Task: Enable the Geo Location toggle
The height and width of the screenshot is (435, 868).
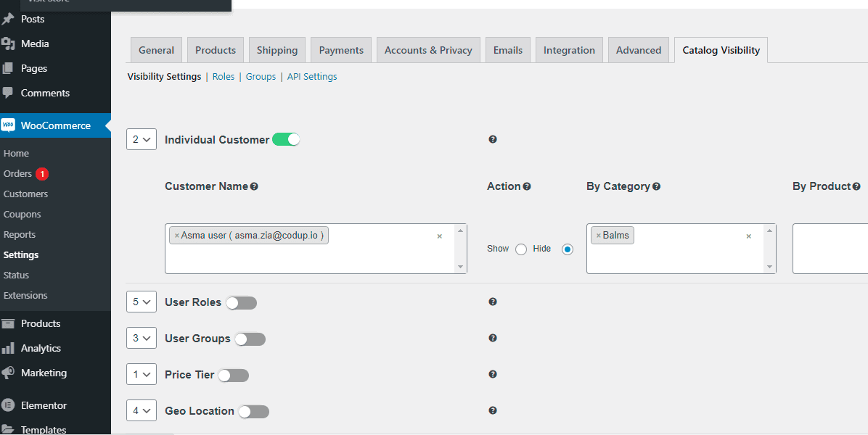Action: [253, 410]
